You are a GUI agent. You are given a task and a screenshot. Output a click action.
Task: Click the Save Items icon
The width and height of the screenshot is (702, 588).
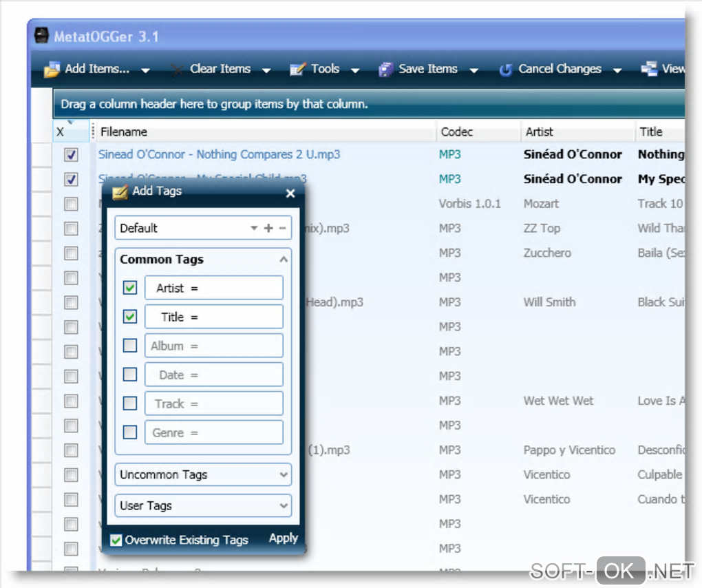tap(385, 70)
